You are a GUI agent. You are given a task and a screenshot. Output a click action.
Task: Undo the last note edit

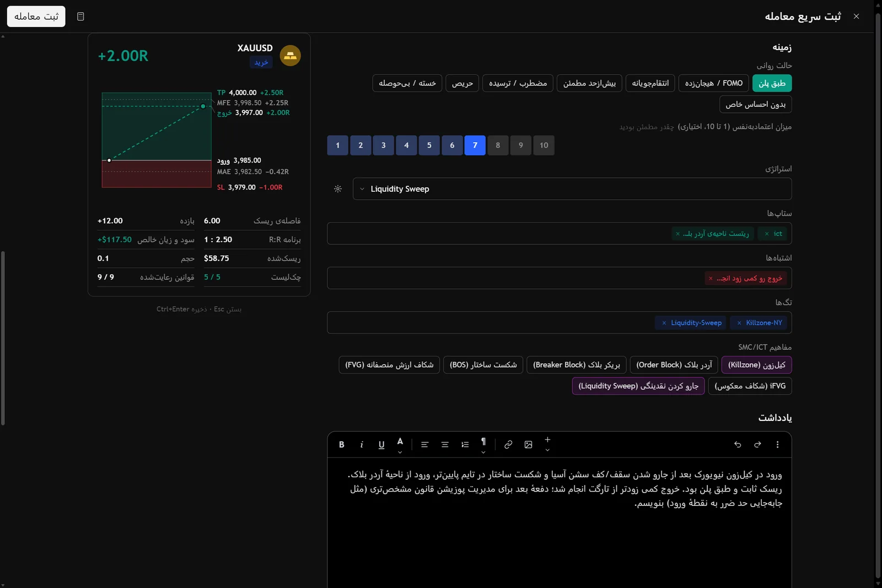[738, 445]
